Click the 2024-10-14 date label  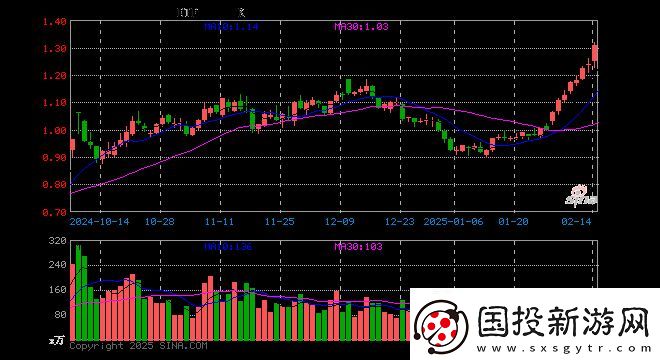click(x=99, y=222)
